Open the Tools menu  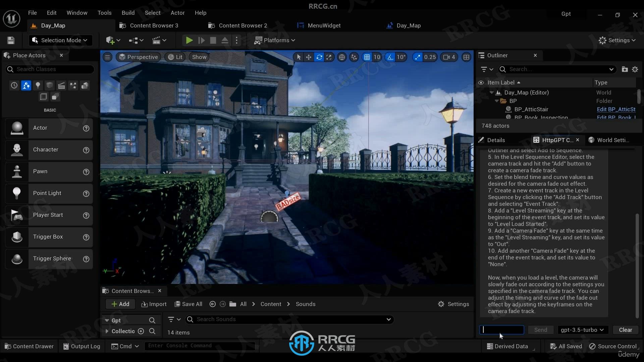(x=104, y=13)
